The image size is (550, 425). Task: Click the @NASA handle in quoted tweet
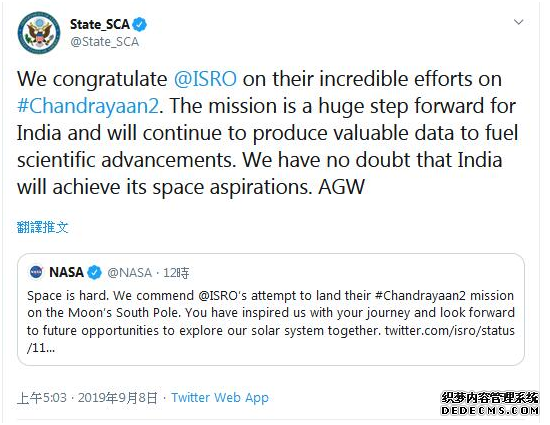coord(129,273)
